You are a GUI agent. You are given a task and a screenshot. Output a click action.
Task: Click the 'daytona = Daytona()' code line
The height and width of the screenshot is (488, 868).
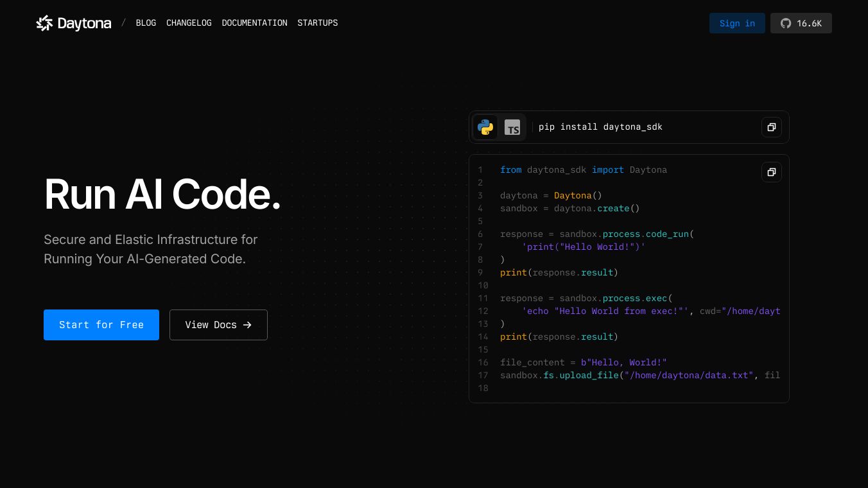[551, 196]
